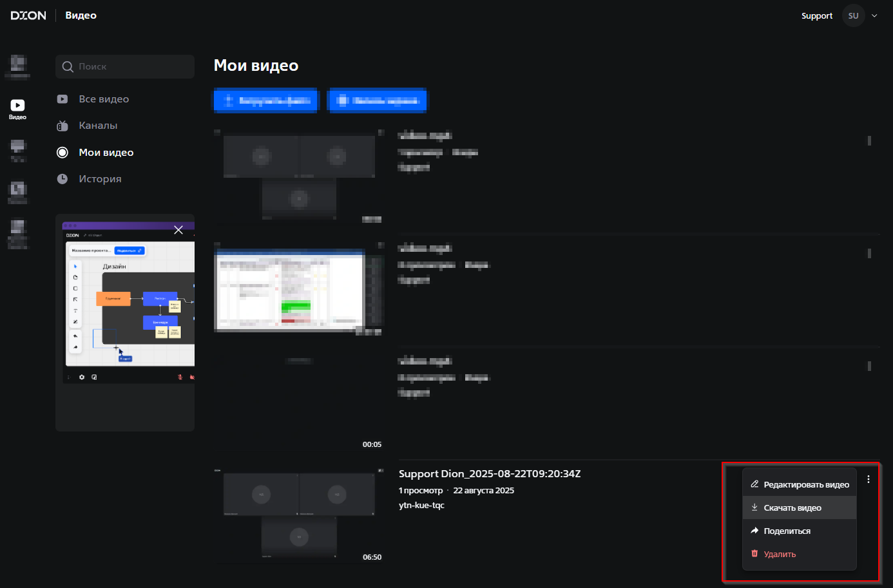Click the red trash icon in menu
Viewport: 893px width, 588px height.
coord(754,554)
